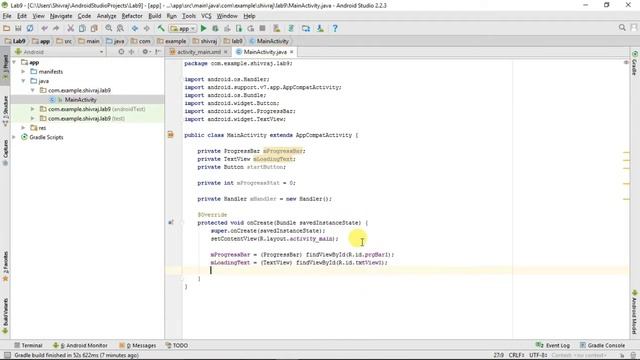Open the VCS menu

click(x=206, y=16)
